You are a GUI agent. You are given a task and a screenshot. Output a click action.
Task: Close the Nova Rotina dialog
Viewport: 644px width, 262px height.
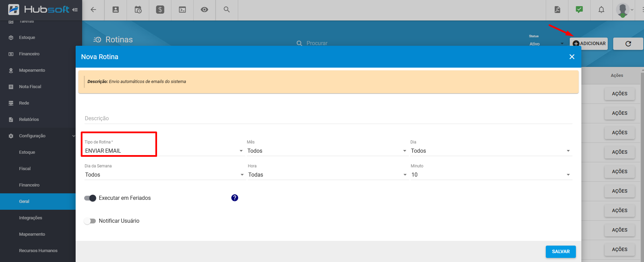pyautogui.click(x=572, y=57)
